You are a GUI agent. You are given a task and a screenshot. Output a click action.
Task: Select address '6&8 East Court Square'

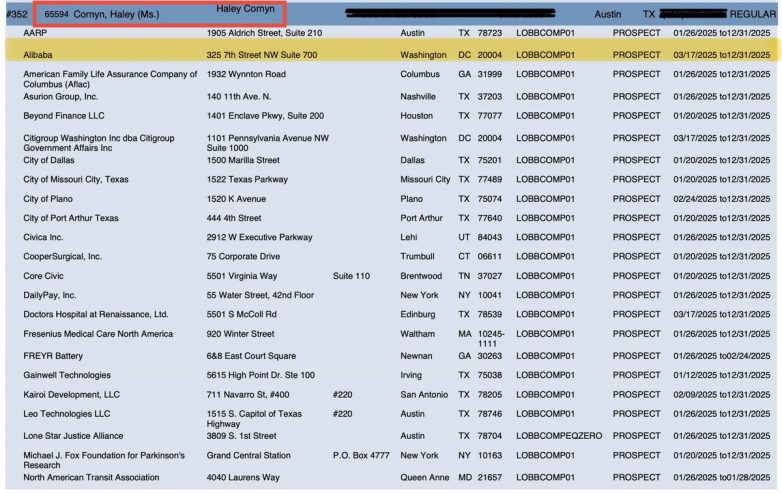coord(251,356)
